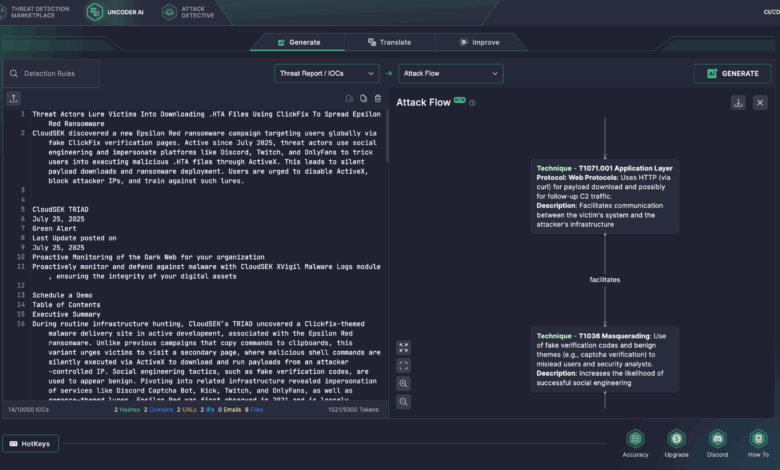Click the IPs IOC count
The height and width of the screenshot is (470, 780).
(207, 410)
